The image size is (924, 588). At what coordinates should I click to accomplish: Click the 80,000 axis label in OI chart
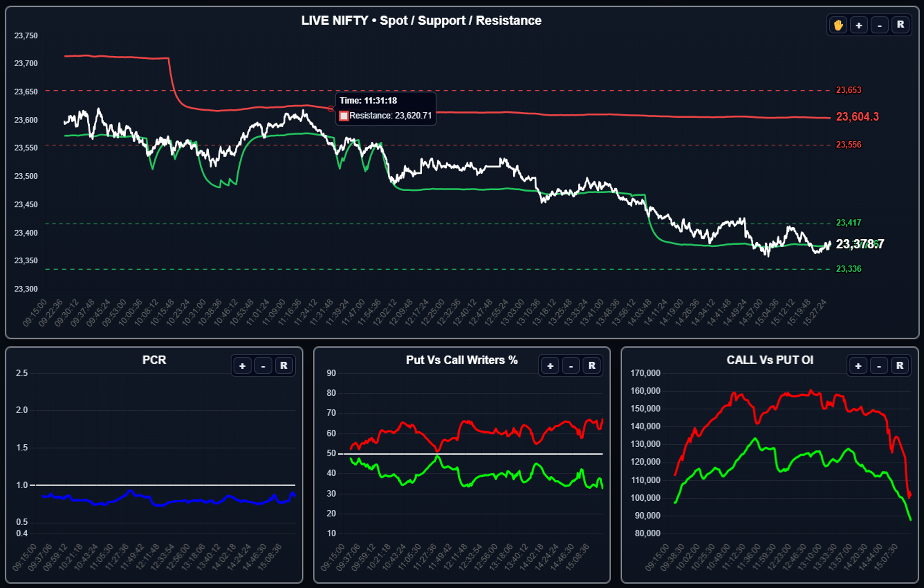647,533
